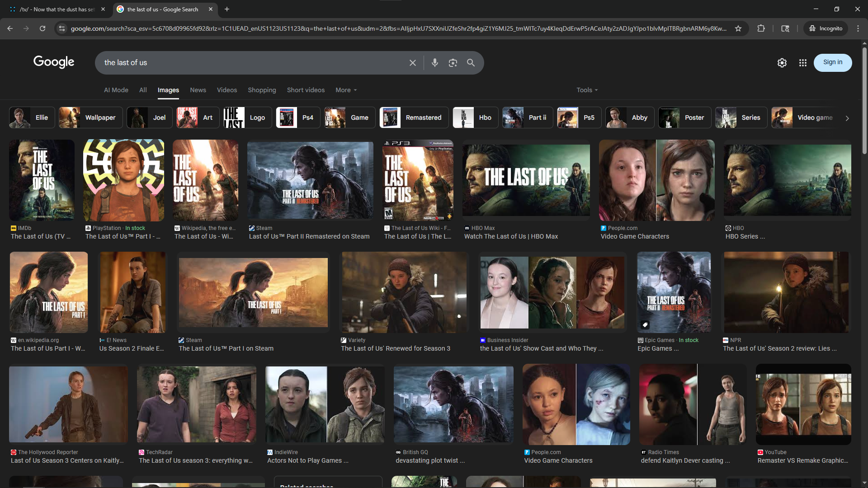
Task: Select the Game suggestion chip
Action: (350, 117)
